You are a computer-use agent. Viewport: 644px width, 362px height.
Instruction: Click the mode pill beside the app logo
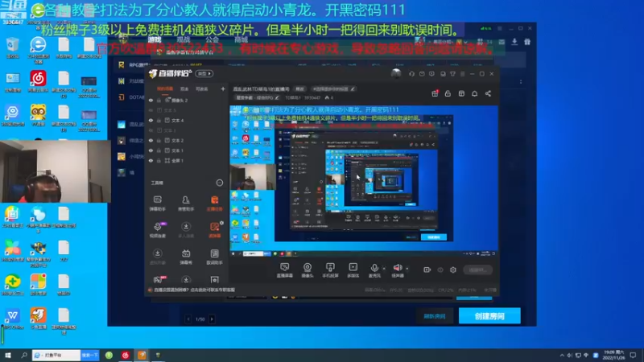[204, 73]
